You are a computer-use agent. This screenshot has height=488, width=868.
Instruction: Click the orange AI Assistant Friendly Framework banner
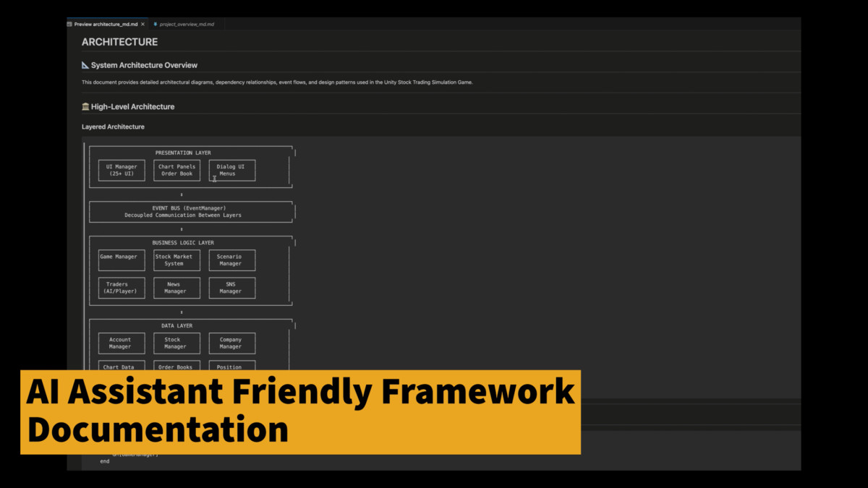coord(300,412)
